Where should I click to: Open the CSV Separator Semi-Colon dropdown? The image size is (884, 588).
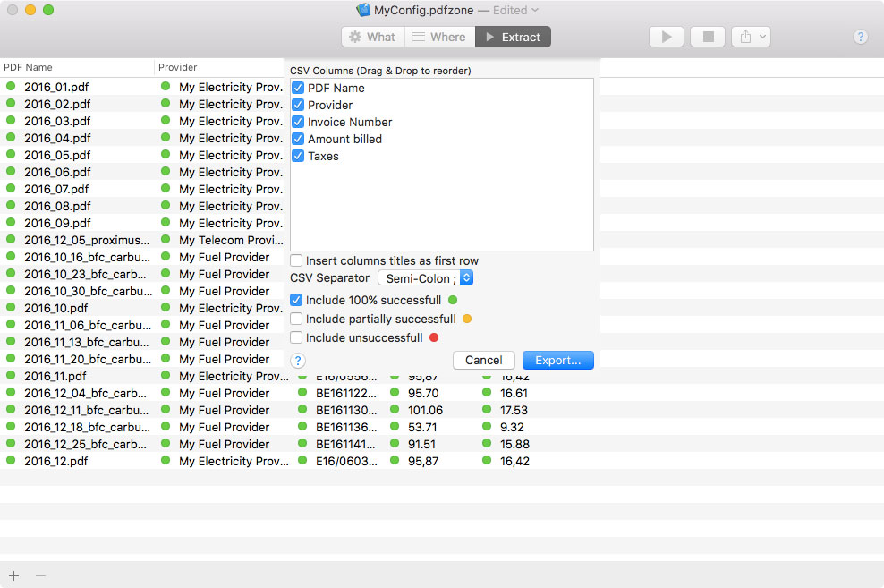(x=425, y=278)
